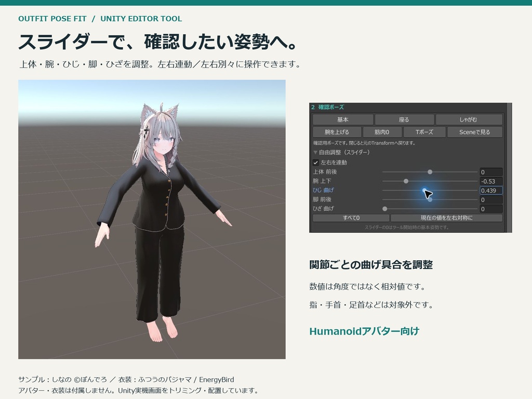This screenshot has width=532, height=399.
Task: Click the サンプル：しなの credit line
Action: coord(126,380)
